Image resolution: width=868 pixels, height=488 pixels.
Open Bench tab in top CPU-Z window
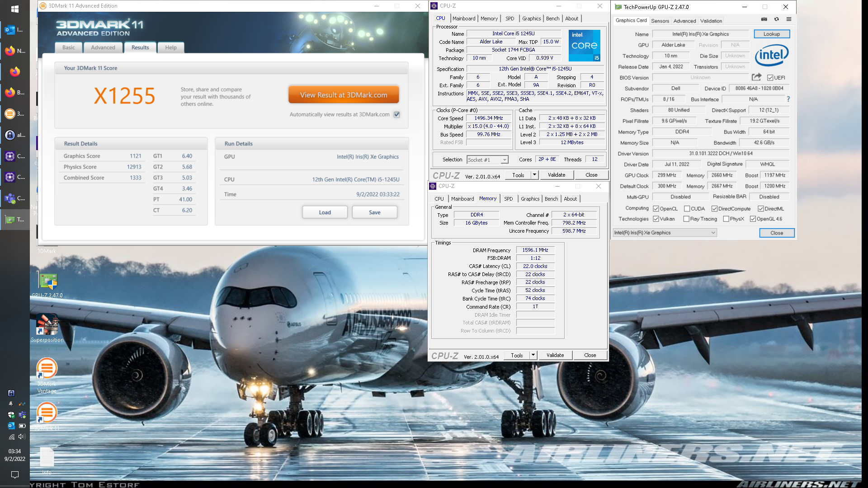click(552, 19)
